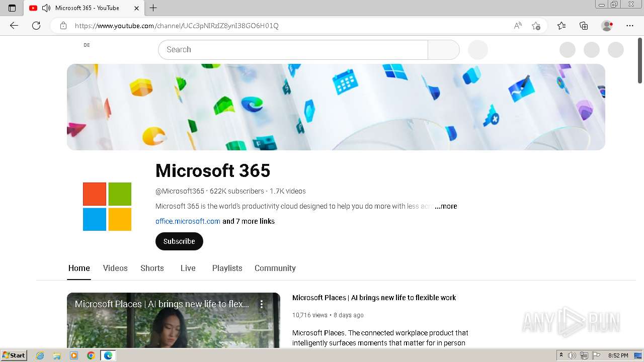644x362 pixels.
Task: Close the Microsoft 365 YouTube tab
Action: click(137, 8)
